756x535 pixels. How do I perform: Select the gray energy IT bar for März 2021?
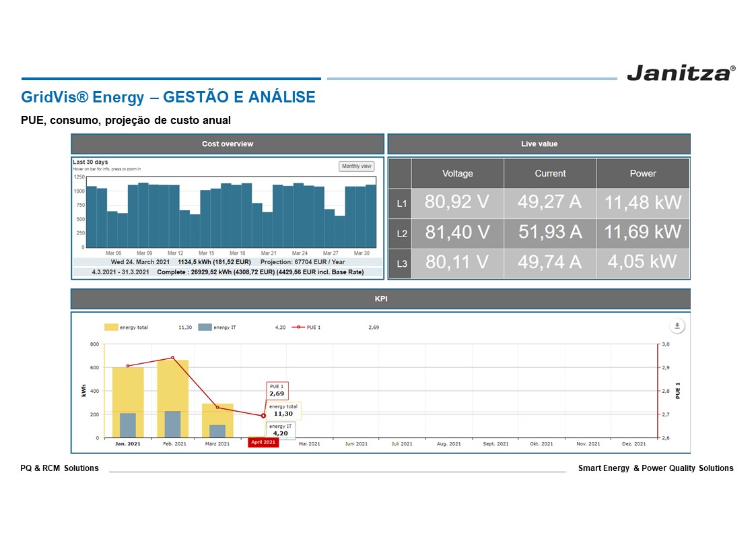click(x=217, y=431)
